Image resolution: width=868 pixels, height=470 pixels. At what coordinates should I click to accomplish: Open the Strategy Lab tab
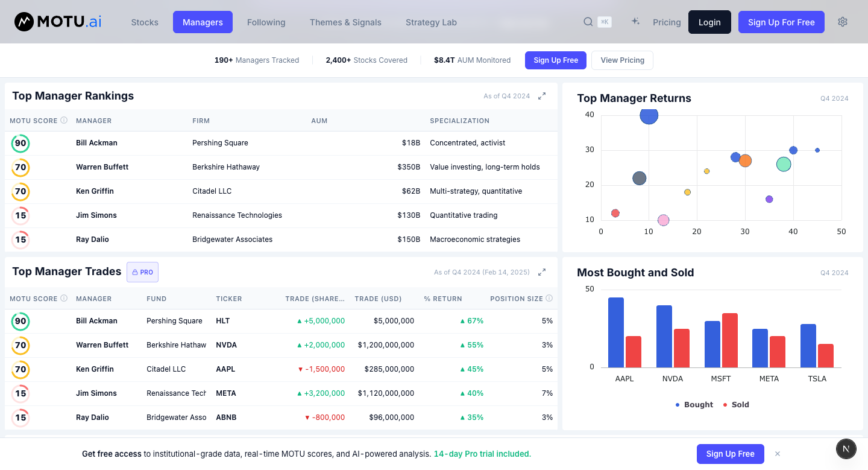[431, 22]
